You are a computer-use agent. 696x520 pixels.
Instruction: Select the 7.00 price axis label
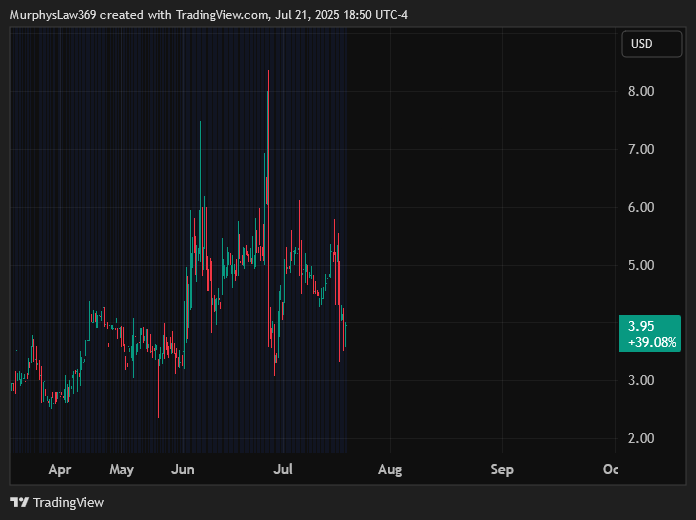pyautogui.click(x=641, y=149)
